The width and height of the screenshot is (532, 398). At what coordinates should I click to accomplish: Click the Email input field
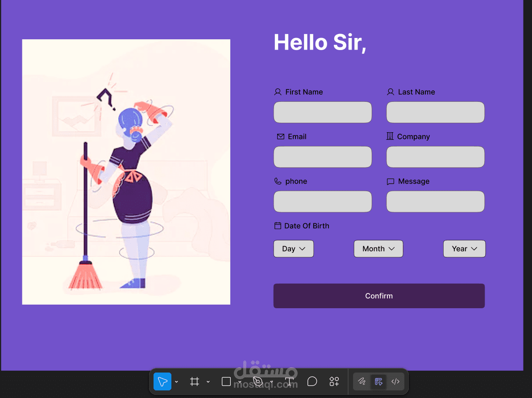coord(323,157)
